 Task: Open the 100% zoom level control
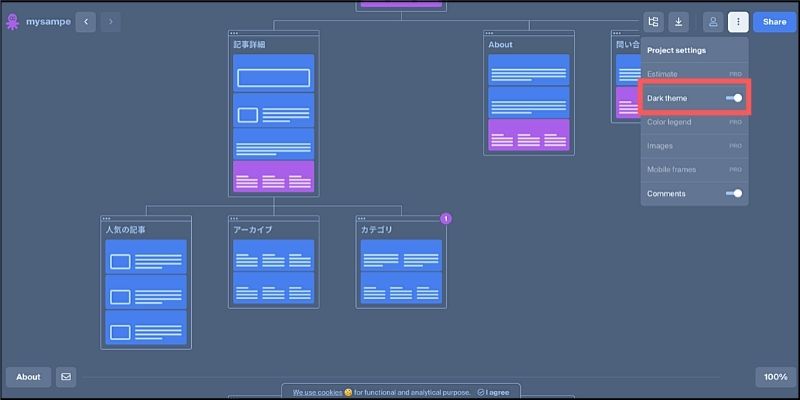coord(776,377)
